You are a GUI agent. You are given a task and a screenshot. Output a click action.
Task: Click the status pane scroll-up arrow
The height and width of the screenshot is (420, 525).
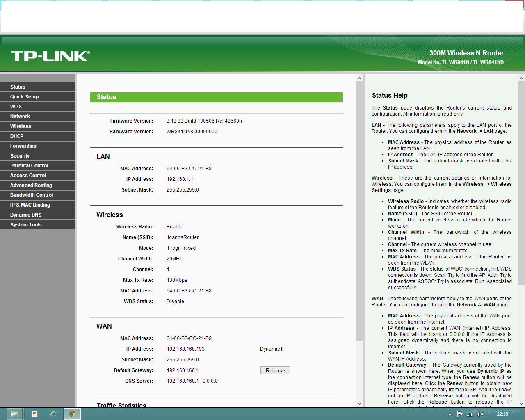[x=359, y=78]
